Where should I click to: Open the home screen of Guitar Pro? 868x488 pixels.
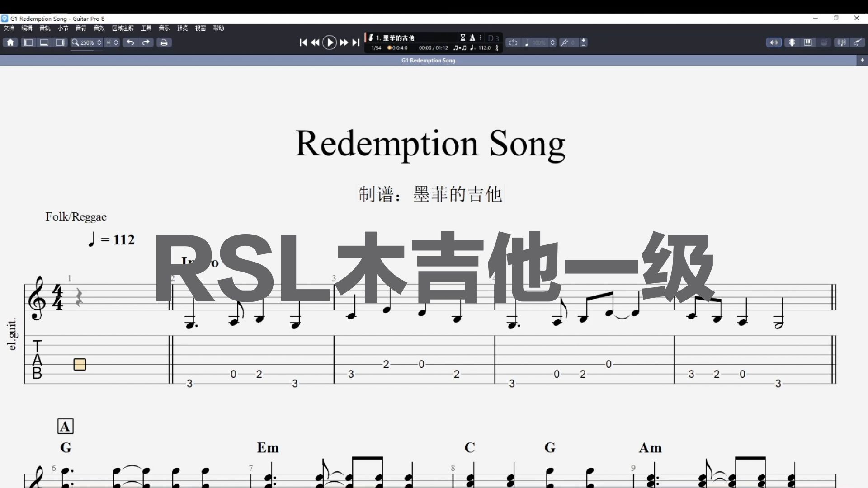tap(10, 42)
